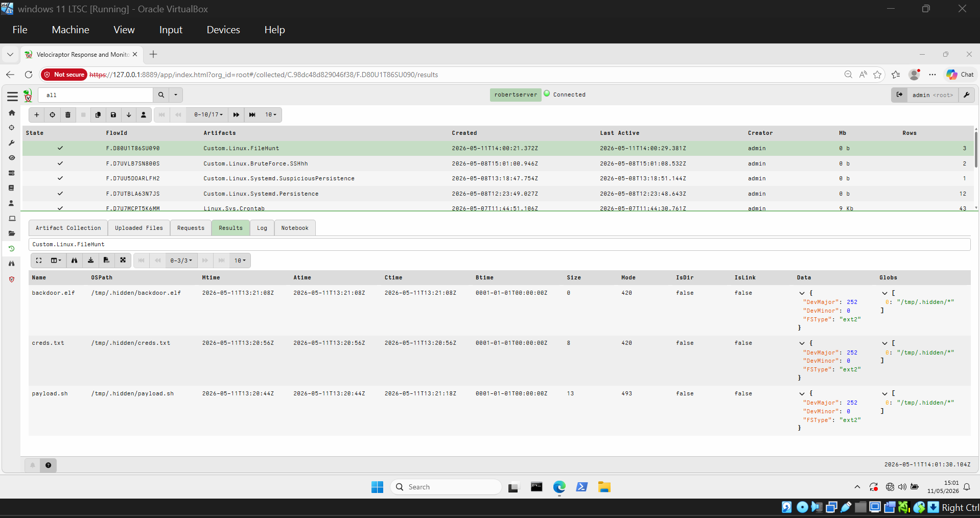Click the Mtime column header
This screenshot has height=518, width=980.
coord(211,277)
